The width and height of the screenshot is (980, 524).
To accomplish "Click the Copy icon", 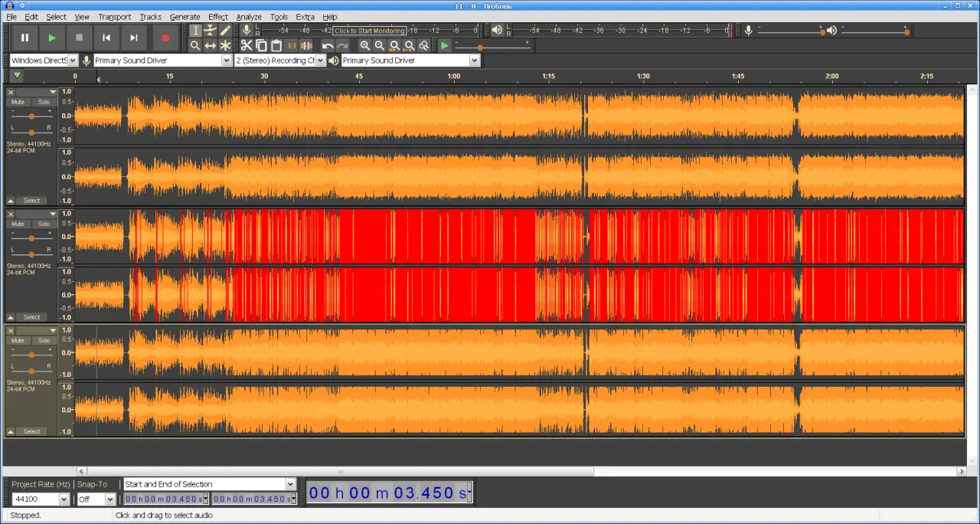I will (x=261, y=45).
